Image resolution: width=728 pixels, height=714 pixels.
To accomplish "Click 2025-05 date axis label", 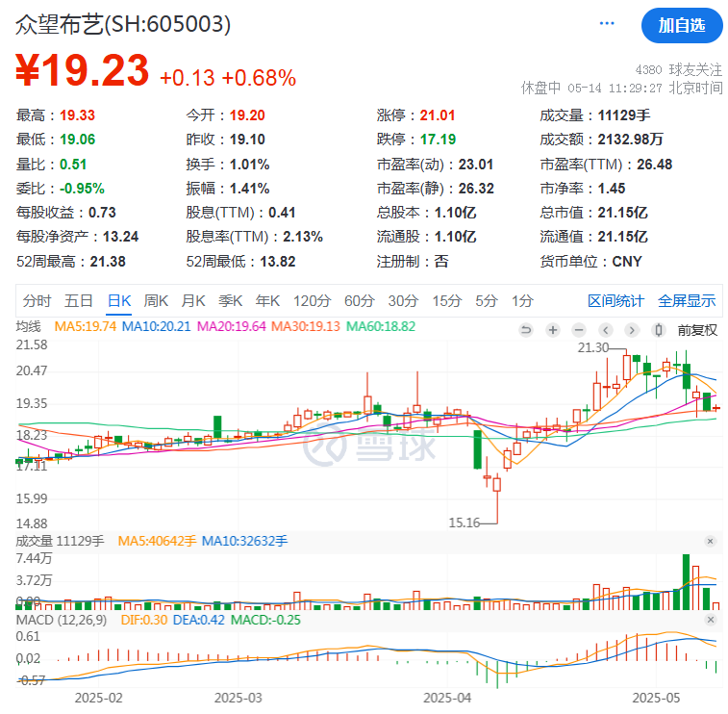I will click(x=656, y=698).
